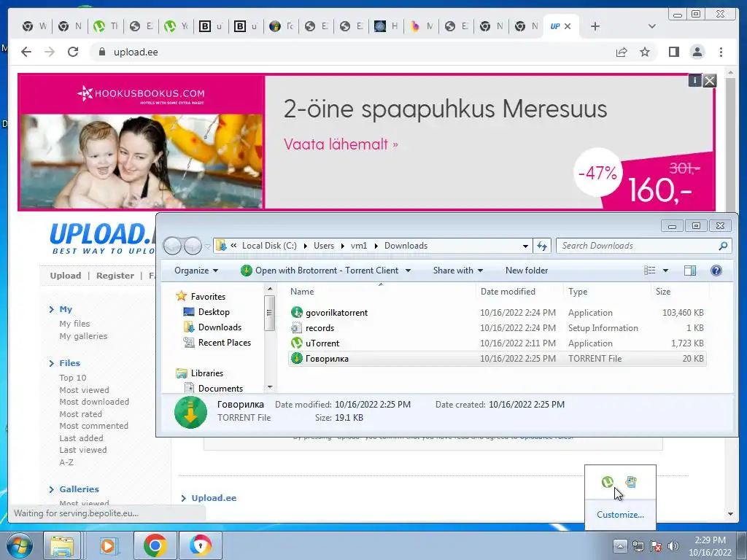Click the Action Center flag icon

pyautogui.click(x=656, y=546)
